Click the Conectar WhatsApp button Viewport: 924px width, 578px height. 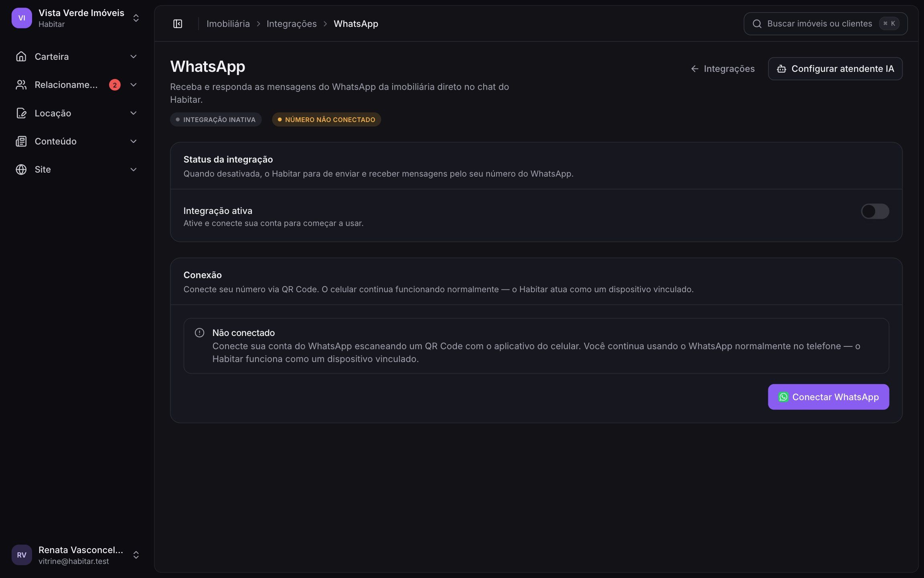pos(828,397)
